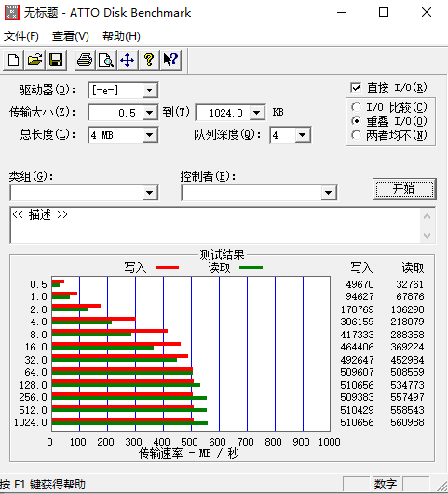Click the read value 557497
Image resolution: width=448 pixels, height=494 pixels.
tap(407, 397)
